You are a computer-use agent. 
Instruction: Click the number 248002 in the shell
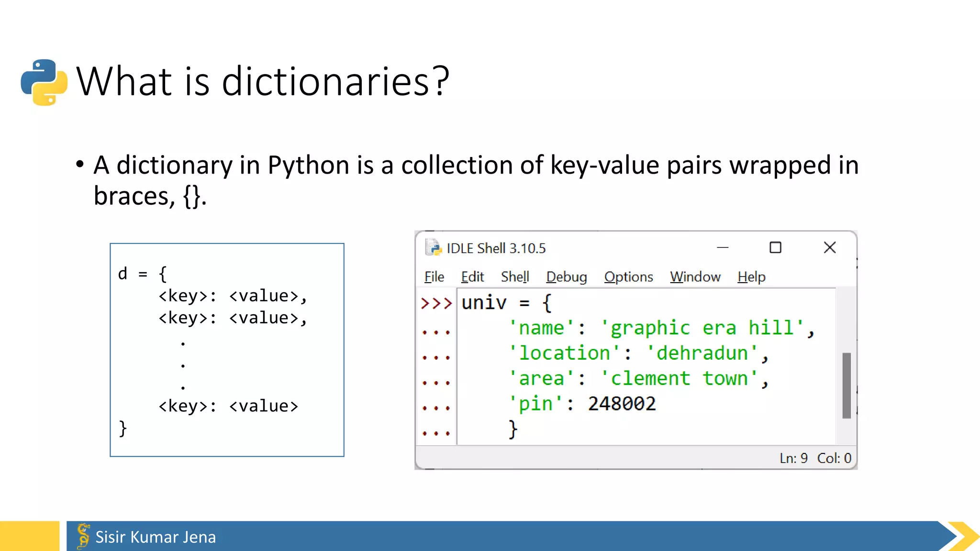coord(622,404)
